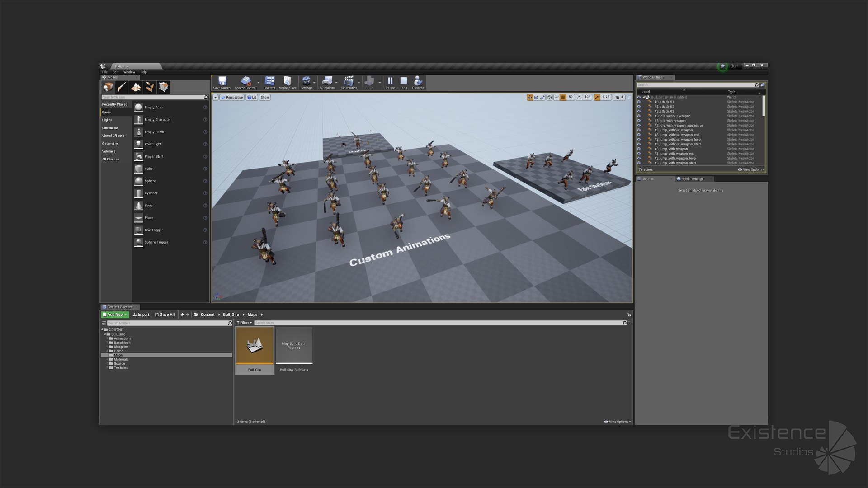This screenshot has width=868, height=488.
Task: Activate the rotate gizmo icon in viewport
Action: pos(536,97)
